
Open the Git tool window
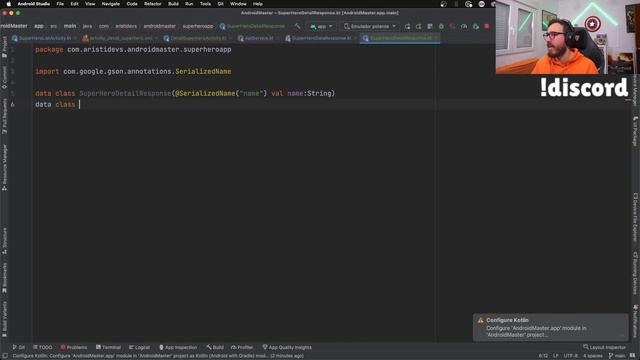click(18, 347)
